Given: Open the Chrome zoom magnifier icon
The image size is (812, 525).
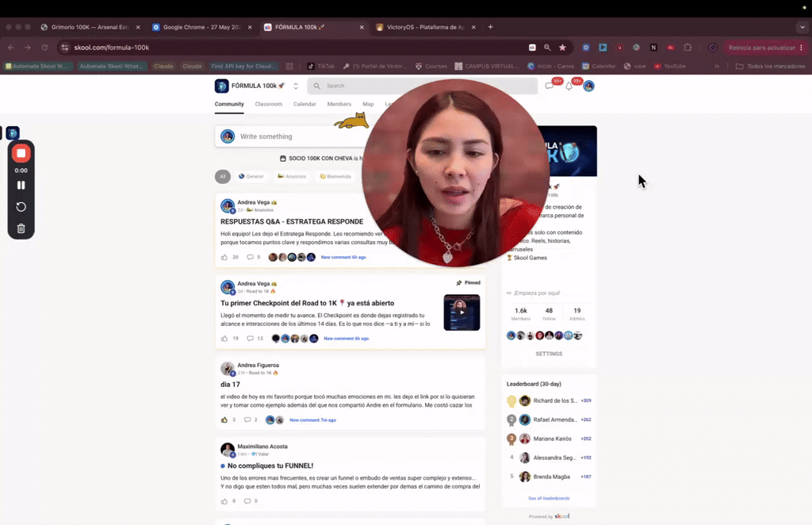Looking at the screenshot, I should 547,48.
